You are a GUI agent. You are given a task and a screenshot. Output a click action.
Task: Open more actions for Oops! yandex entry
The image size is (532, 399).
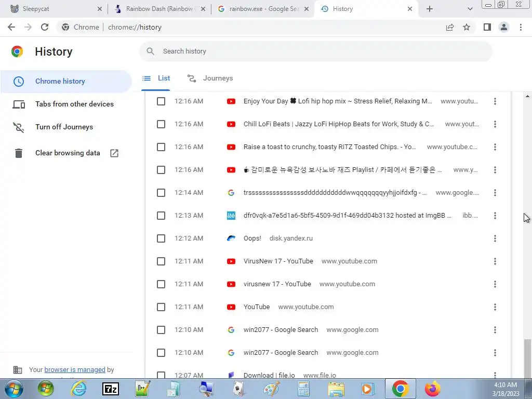(x=495, y=238)
